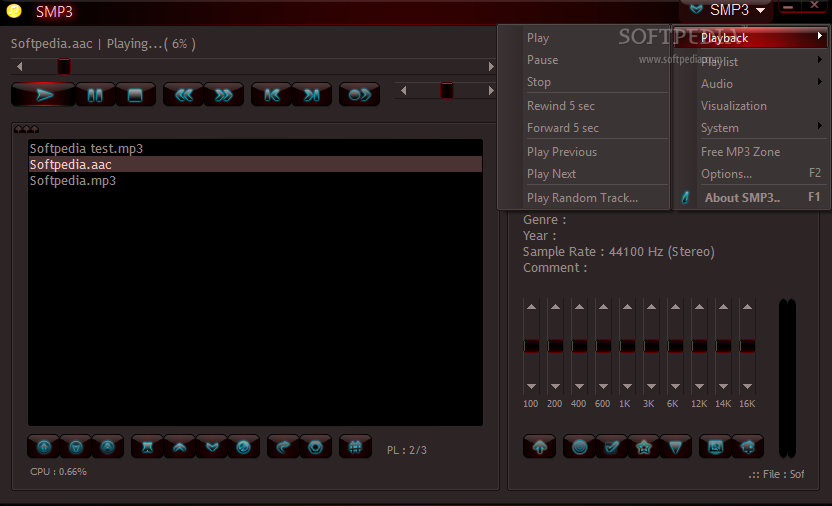Select Softpedia.mp3 in the playlist
This screenshot has width=832, height=506.
coord(255,180)
